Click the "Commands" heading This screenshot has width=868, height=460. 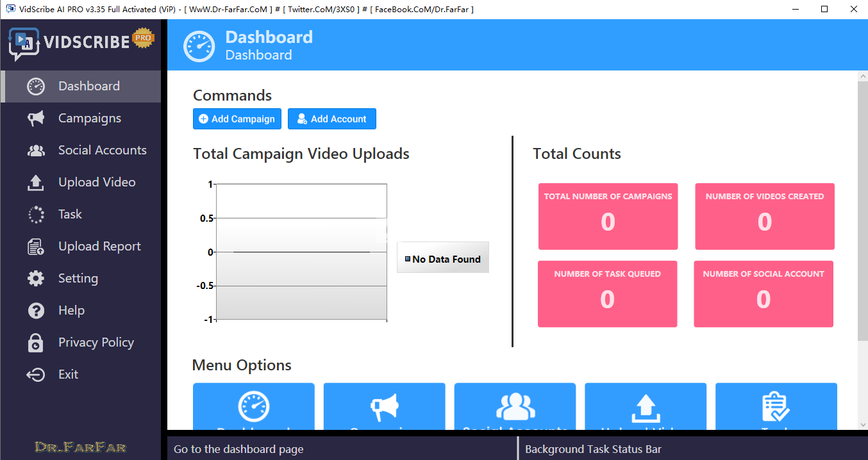(x=233, y=95)
